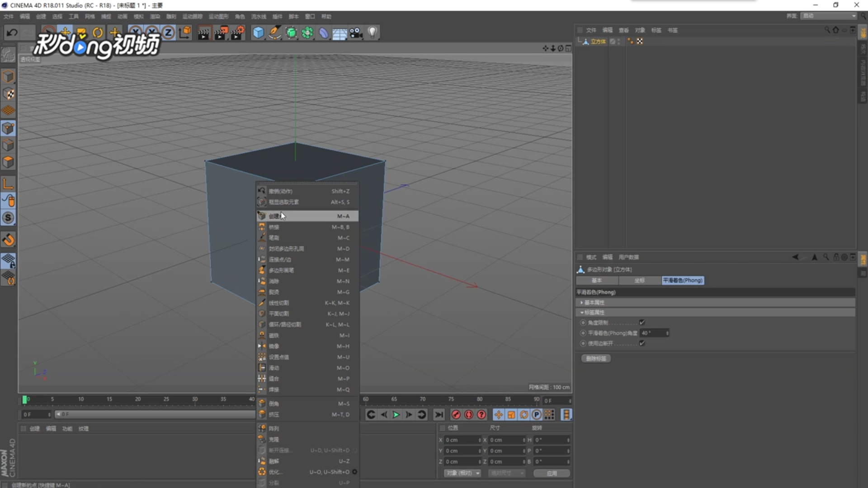This screenshot has width=868, height=488.
Task: Open the 对象 (相对) coordinate dropdown
Action: pyautogui.click(x=462, y=473)
